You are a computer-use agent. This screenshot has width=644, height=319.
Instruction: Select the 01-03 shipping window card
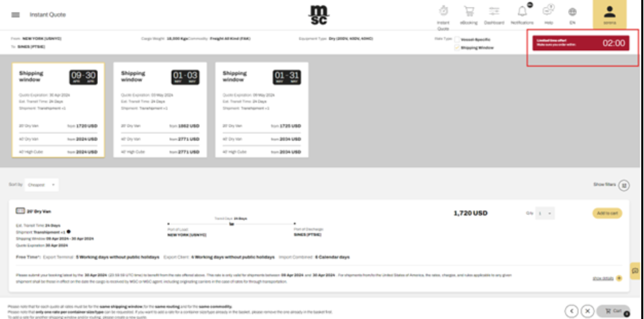click(x=160, y=110)
